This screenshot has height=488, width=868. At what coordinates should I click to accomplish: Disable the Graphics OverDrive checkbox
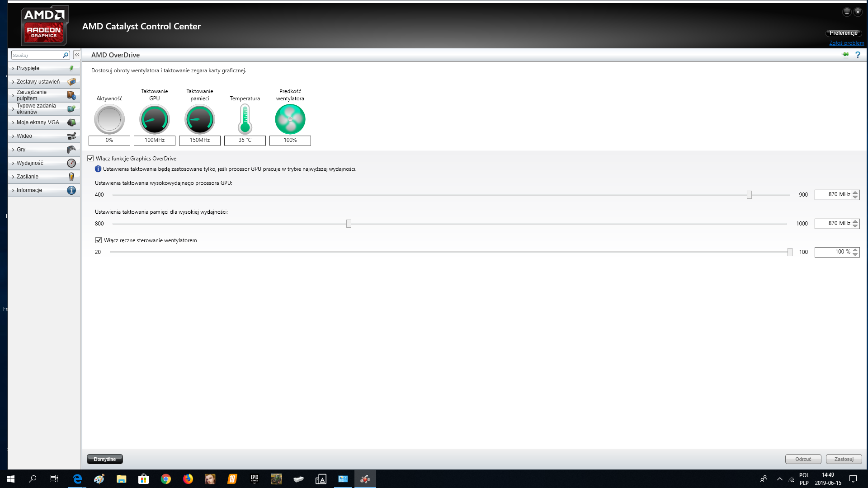pos(90,159)
